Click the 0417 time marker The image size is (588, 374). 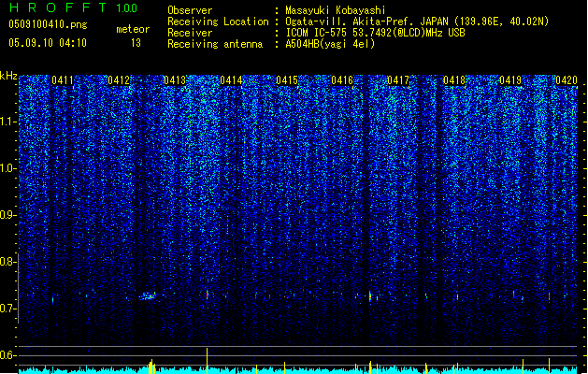(398, 80)
